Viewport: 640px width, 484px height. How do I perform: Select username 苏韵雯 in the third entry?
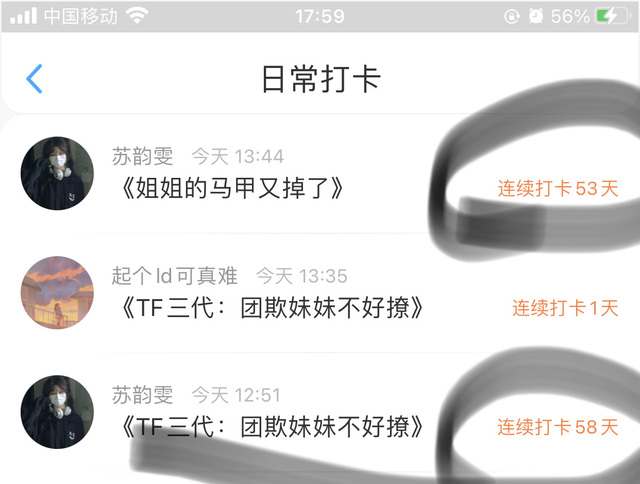(142, 395)
